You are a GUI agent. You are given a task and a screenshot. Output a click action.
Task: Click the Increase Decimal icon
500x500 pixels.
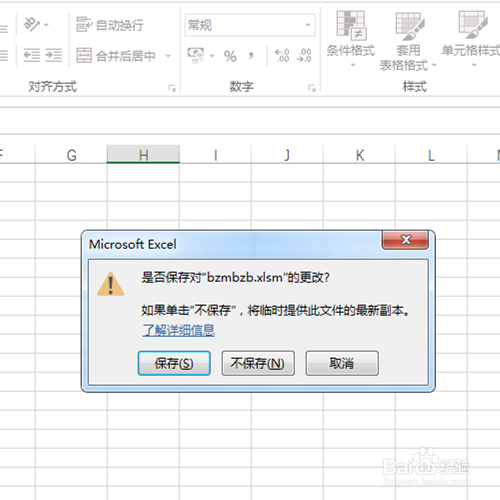coord(282,55)
